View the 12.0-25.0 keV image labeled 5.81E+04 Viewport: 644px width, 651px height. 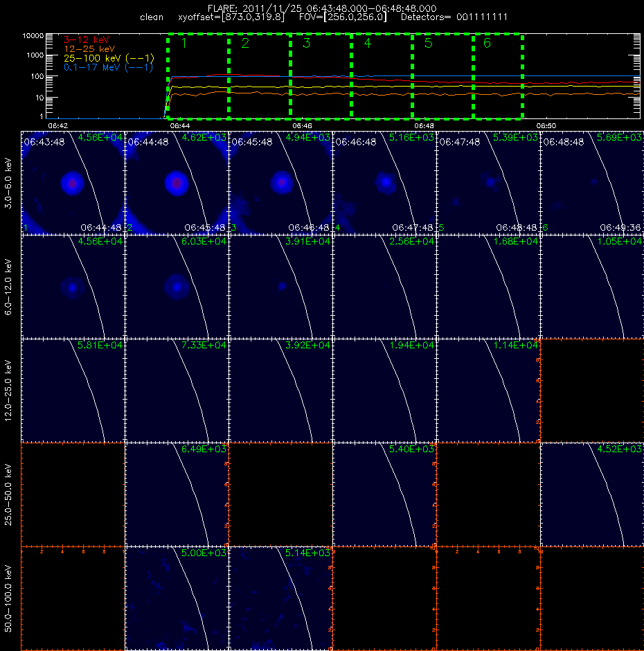click(73, 391)
